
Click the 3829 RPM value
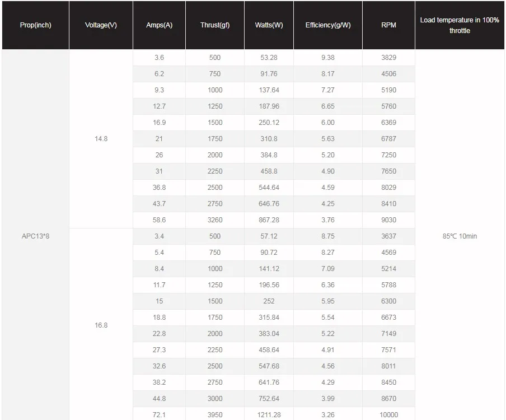click(388, 58)
